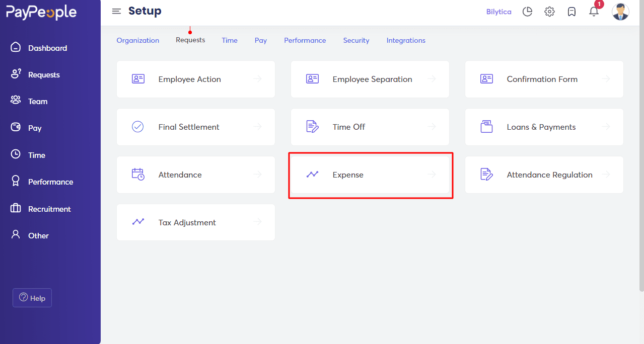644x344 pixels.
Task: Open the Attendance card arrow
Action: tap(258, 175)
